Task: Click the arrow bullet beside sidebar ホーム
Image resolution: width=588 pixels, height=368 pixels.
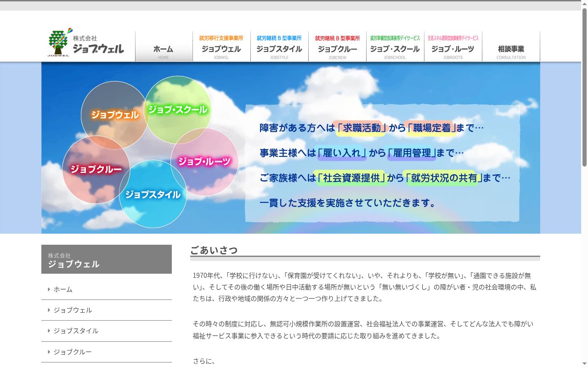Action: [x=49, y=289]
